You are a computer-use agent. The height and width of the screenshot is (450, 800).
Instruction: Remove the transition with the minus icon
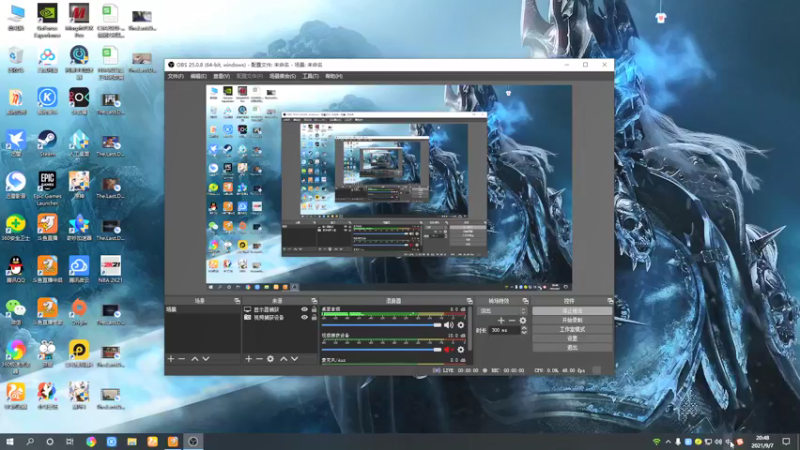pos(512,320)
